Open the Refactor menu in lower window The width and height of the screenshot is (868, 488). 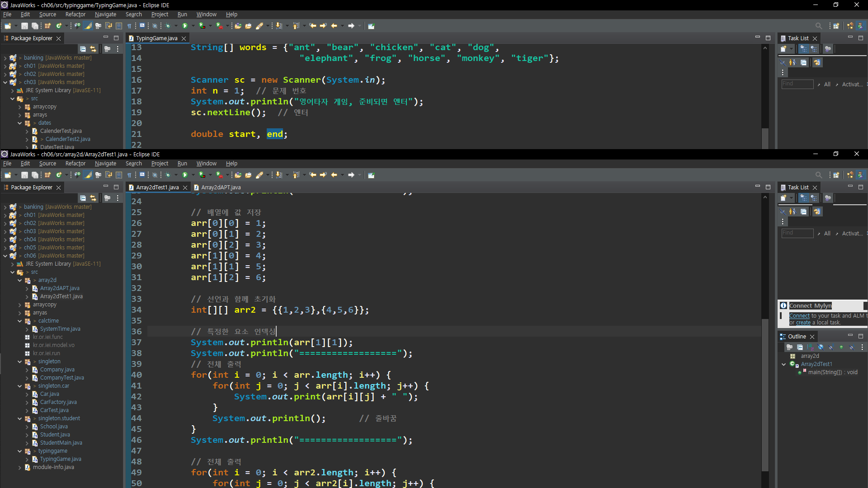(x=75, y=164)
